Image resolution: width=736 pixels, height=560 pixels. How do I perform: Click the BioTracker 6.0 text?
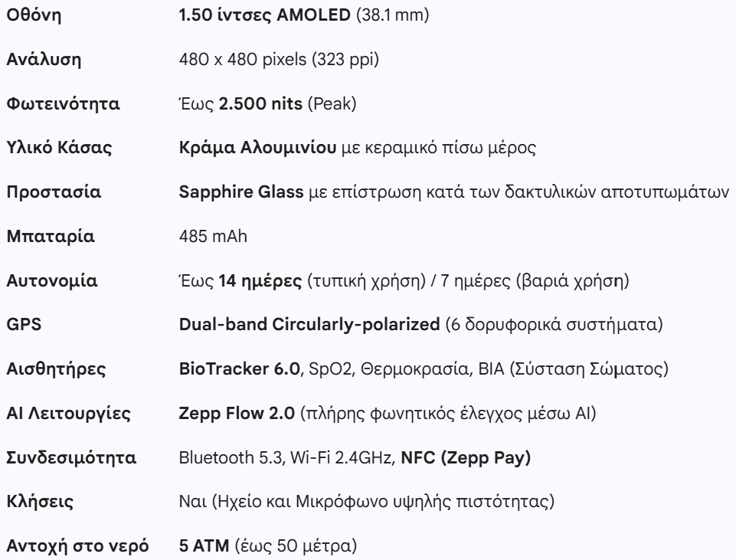240,369
